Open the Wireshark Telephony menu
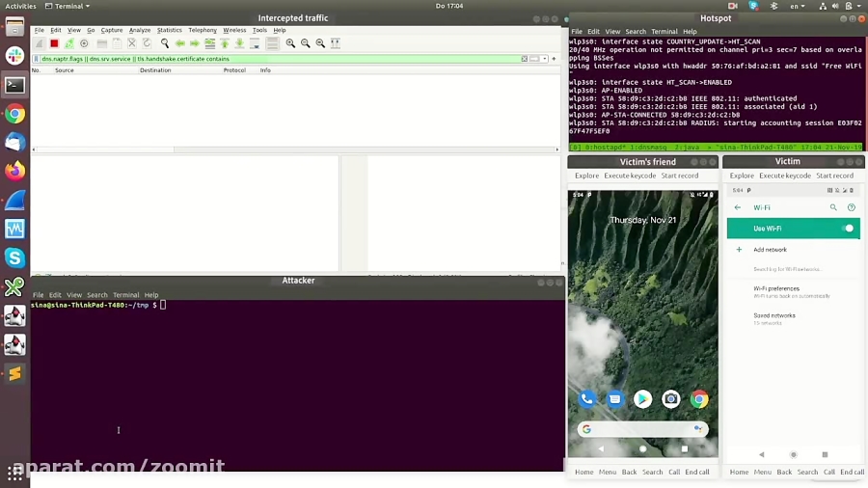Viewport: 868px width, 488px height. pyautogui.click(x=203, y=30)
